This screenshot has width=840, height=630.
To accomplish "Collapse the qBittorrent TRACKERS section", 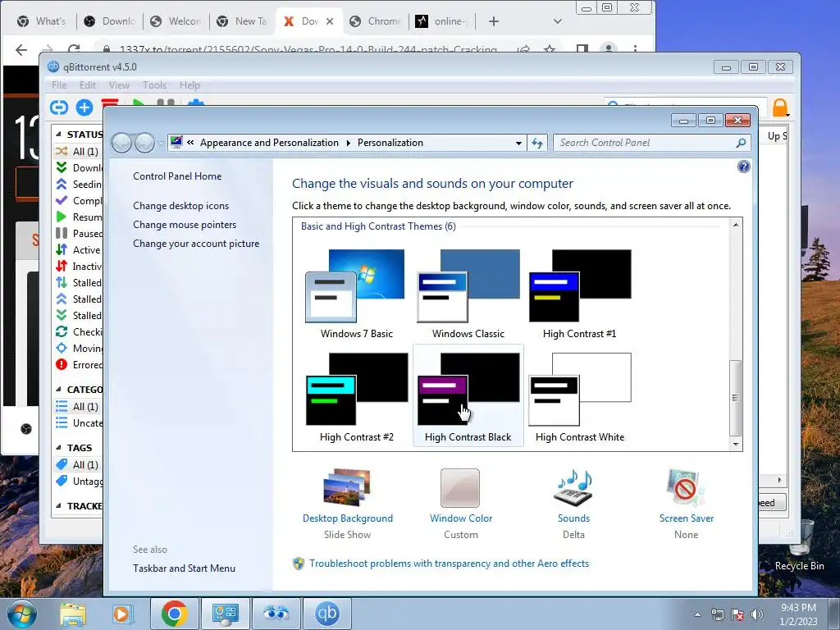I will (58, 505).
